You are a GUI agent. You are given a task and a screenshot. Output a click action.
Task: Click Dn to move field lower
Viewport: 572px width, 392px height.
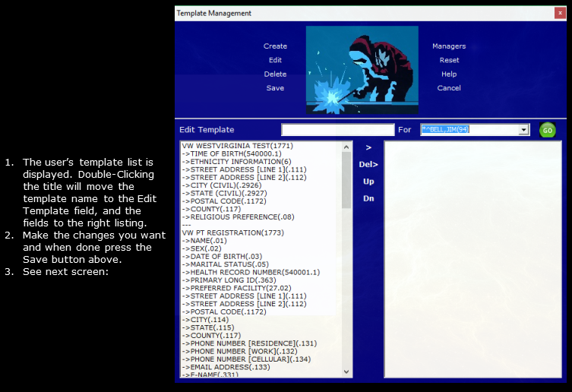tap(368, 198)
